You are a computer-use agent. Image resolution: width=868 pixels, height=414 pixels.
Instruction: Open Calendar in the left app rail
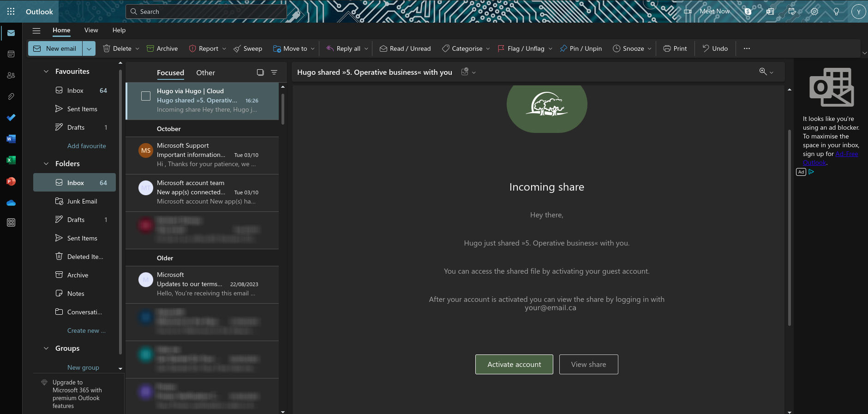pyautogui.click(x=11, y=54)
